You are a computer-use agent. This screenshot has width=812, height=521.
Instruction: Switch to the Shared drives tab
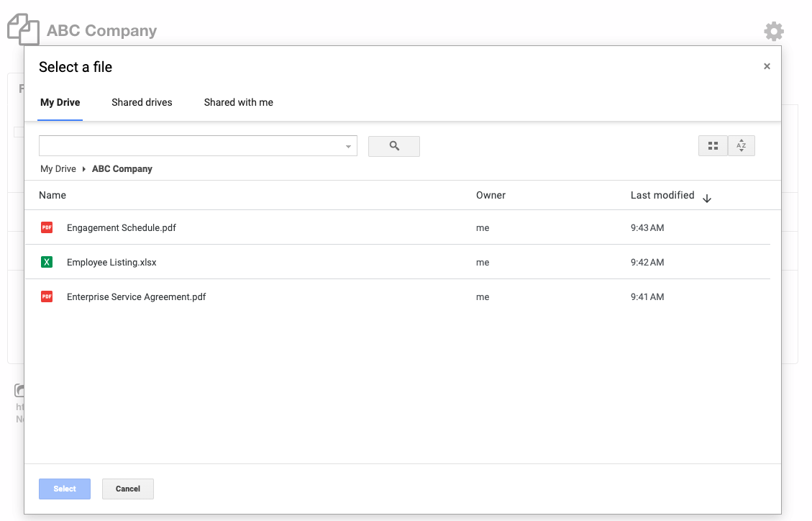point(142,102)
